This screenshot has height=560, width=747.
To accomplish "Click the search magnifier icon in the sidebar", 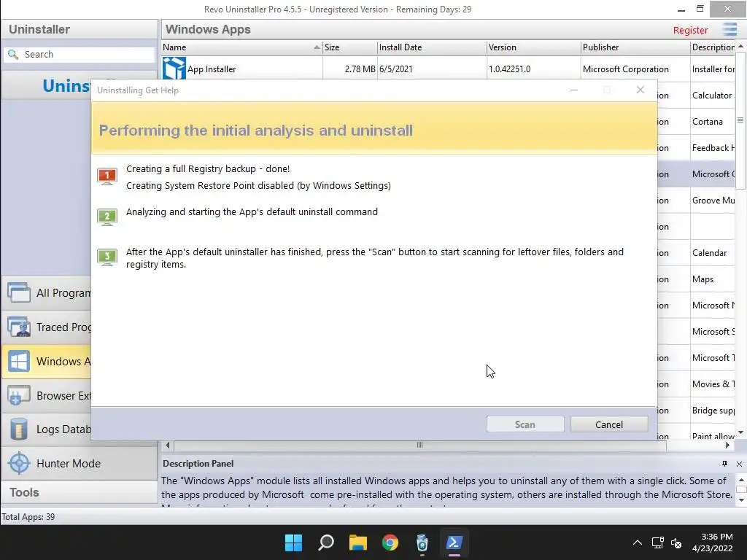I will pos(13,54).
